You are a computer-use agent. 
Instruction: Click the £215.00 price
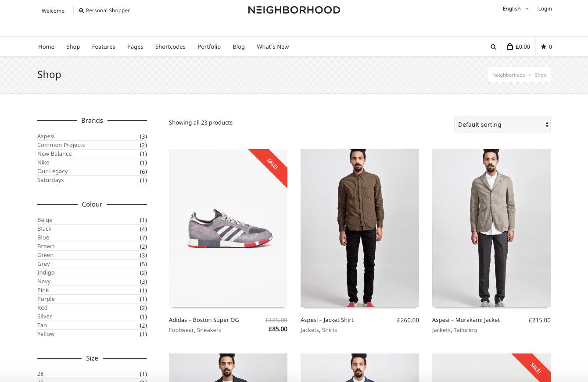(x=540, y=320)
